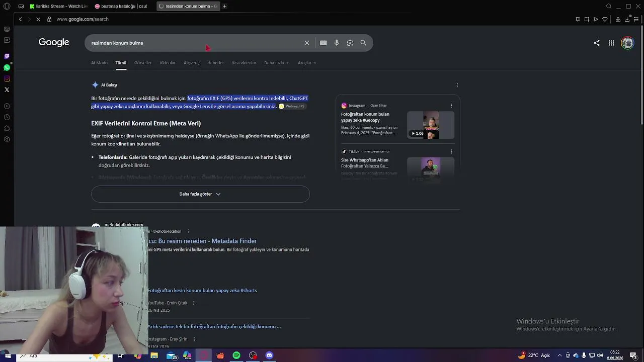The height and width of the screenshot is (362, 644).
Task: Go to the Google homepage logo
Action: click(x=54, y=42)
